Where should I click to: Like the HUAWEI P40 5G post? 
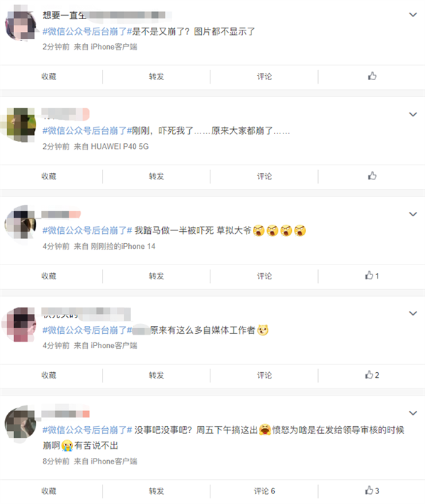[x=372, y=176]
